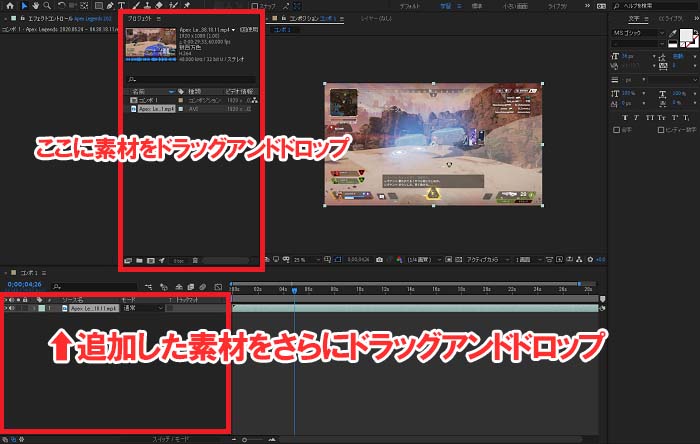
Task: Click the new composition icon in Project panel
Action: [x=151, y=261]
